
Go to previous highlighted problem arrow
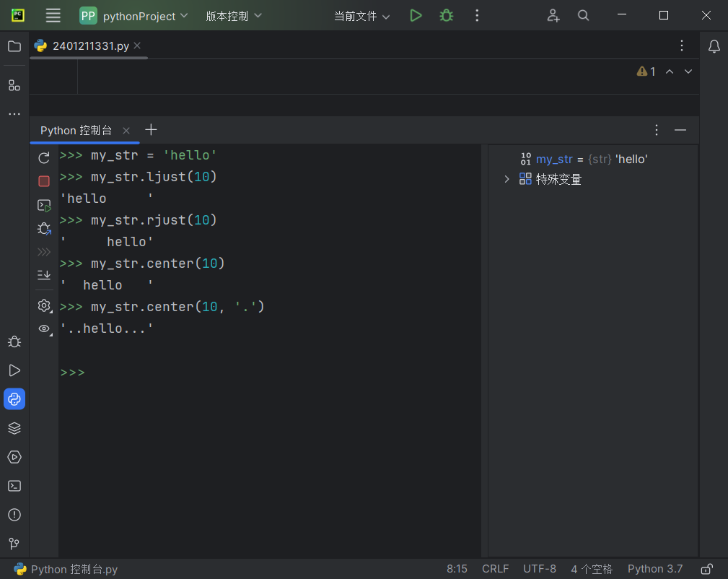[670, 71]
